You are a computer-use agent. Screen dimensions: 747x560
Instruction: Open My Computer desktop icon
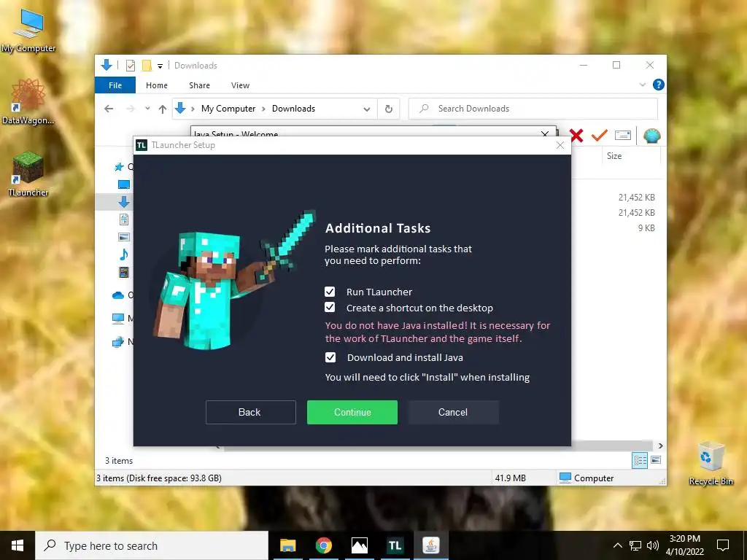tap(28, 30)
